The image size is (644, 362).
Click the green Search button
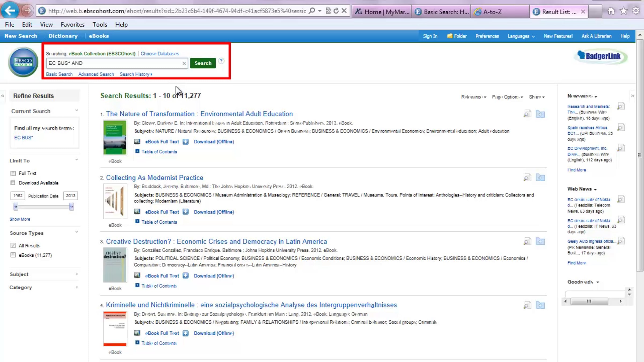203,63
